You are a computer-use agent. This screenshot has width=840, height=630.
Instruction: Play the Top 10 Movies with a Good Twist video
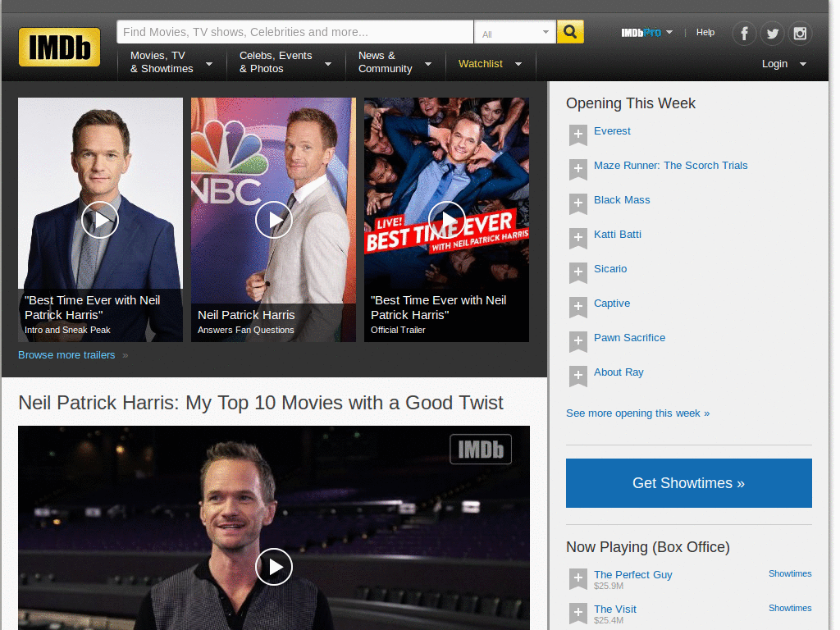pyautogui.click(x=274, y=567)
